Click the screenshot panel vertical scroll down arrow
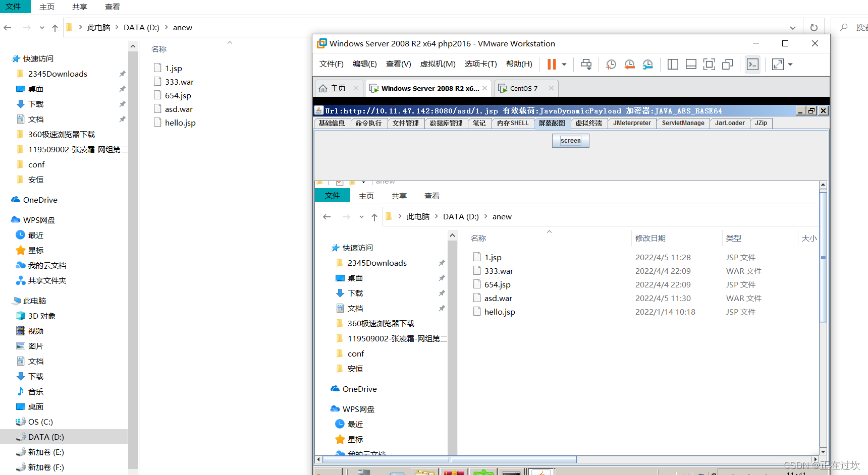Screen dimensions: 868x475 click(x=823, y=452)
